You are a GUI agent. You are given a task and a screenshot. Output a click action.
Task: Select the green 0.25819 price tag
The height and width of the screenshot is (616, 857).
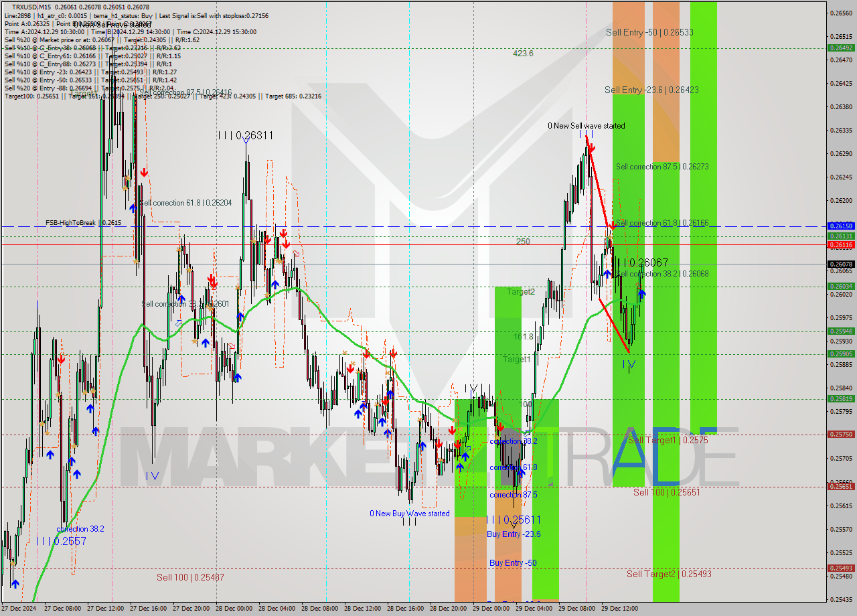841,398
